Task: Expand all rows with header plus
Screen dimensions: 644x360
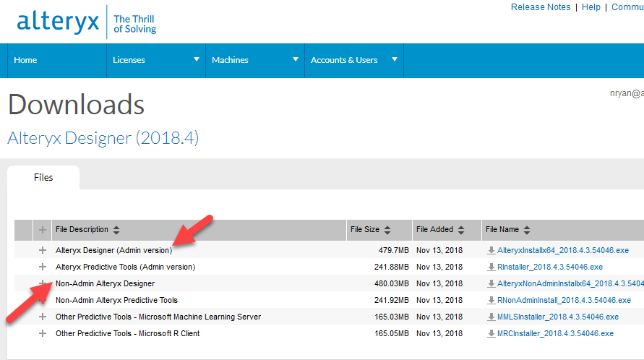Action: click(x=43, y=230)
